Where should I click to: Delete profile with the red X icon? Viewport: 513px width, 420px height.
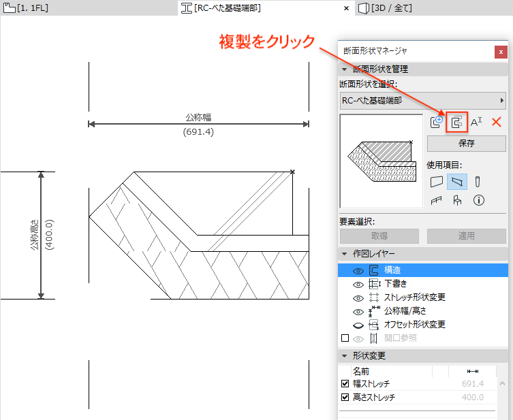497,123
